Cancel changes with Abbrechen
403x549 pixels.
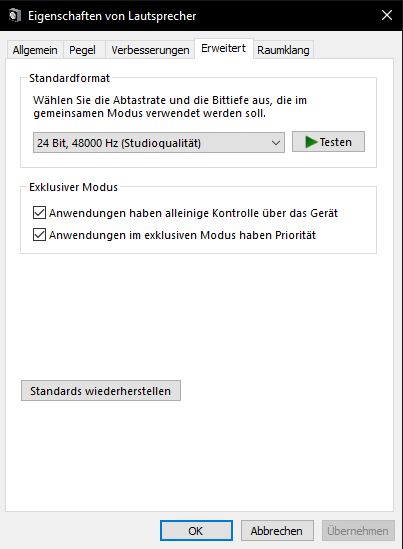(277, 531)
